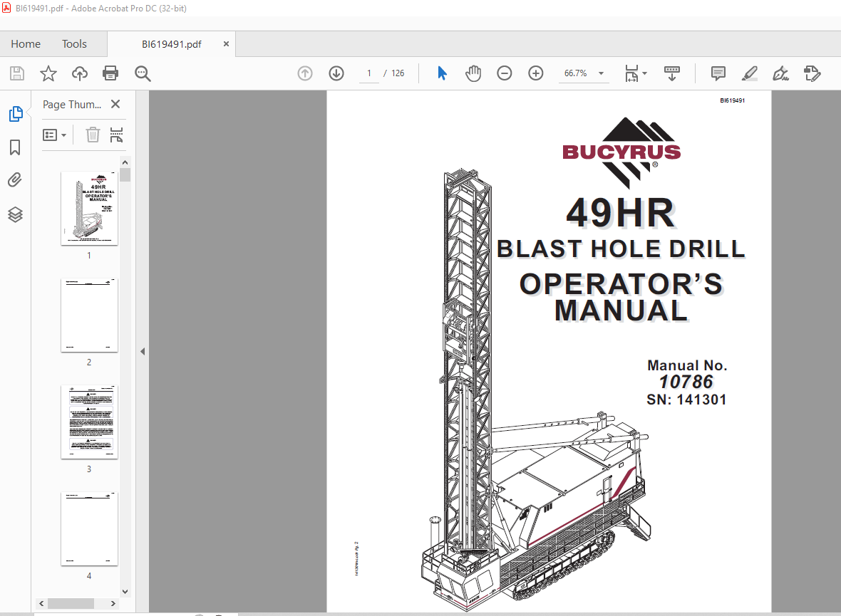The width and height of the screenshot is (841, 616).
Task: Zoom in with plus button
Action: click(x=536, y=73)
